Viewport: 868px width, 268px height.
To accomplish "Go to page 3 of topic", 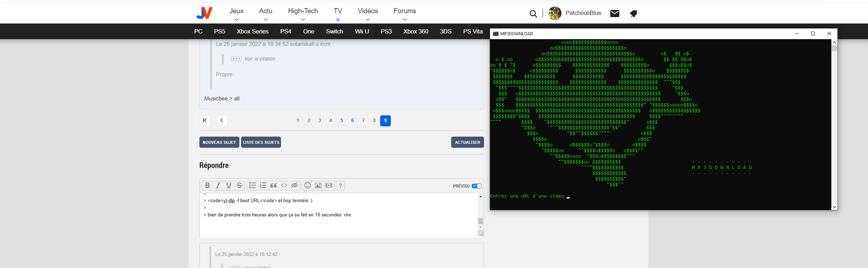I will 320,121.
